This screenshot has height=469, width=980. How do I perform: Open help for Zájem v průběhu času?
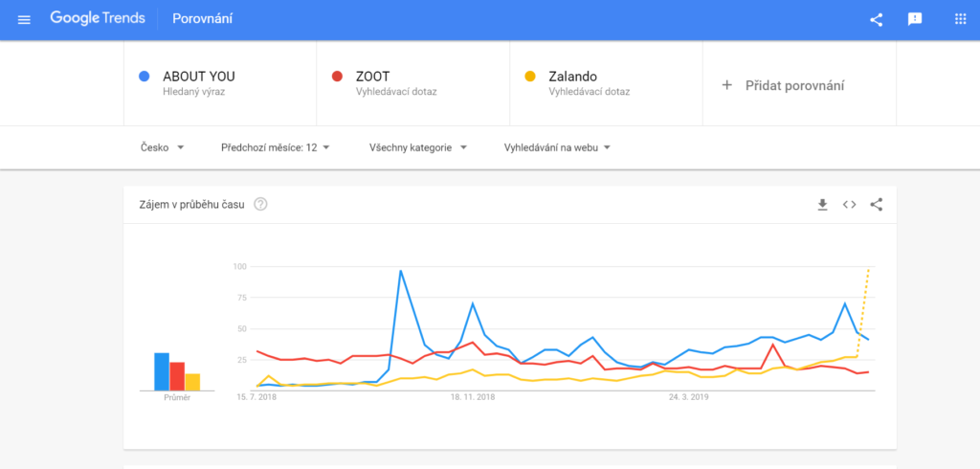pos(260,204)
